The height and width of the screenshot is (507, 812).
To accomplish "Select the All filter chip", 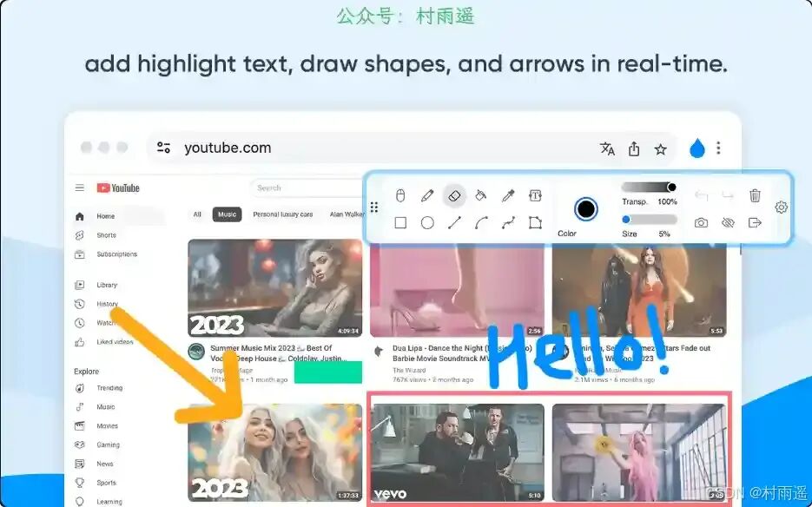I will coord(197,214).
